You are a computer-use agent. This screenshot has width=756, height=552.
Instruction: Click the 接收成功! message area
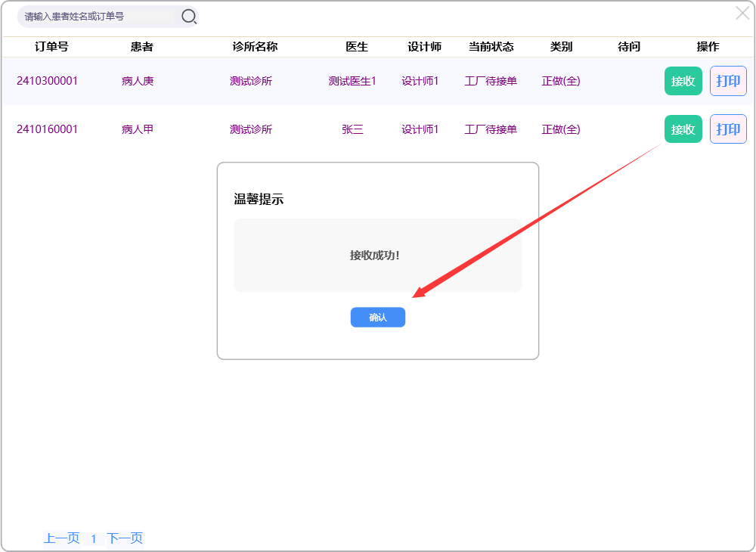(377, 256)
